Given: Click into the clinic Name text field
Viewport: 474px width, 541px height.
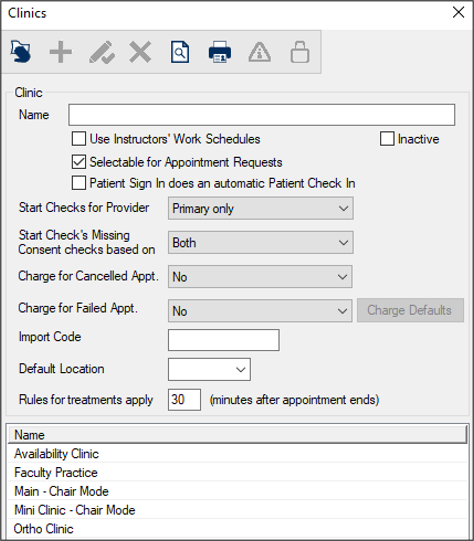Looking at the screenshot, I should (x=261, y=115).
